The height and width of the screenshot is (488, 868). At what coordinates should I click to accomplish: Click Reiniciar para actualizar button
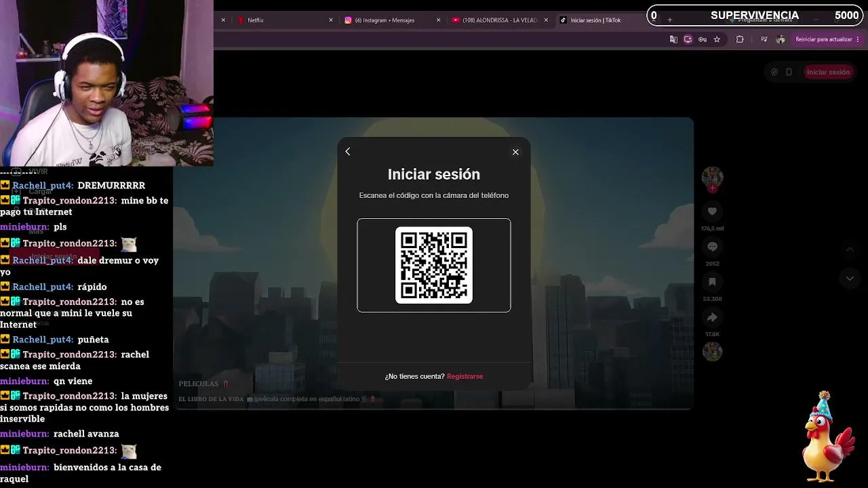coord(823,39)
